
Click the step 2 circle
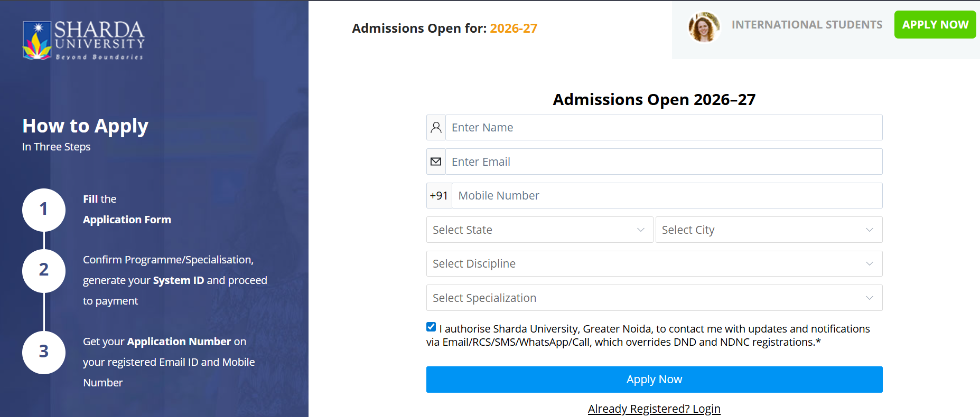[x=44, y=270]
